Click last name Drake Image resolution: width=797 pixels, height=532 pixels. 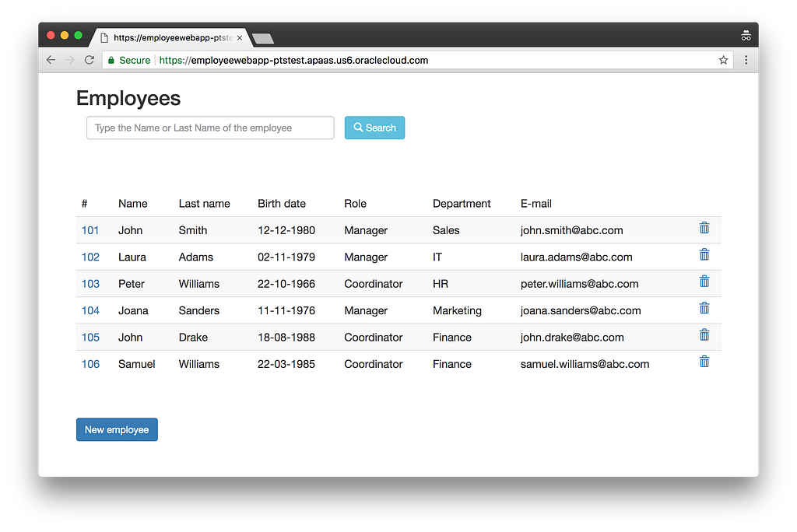tap(193, 338)
